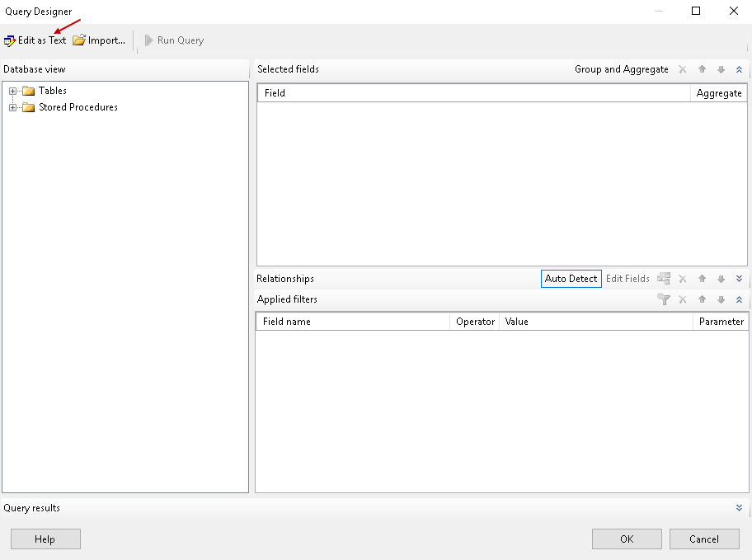The width and height of the screenshot is (752, 560).
Task: Click Edit Fields in Relationships
Action: (x=627, y=279)
